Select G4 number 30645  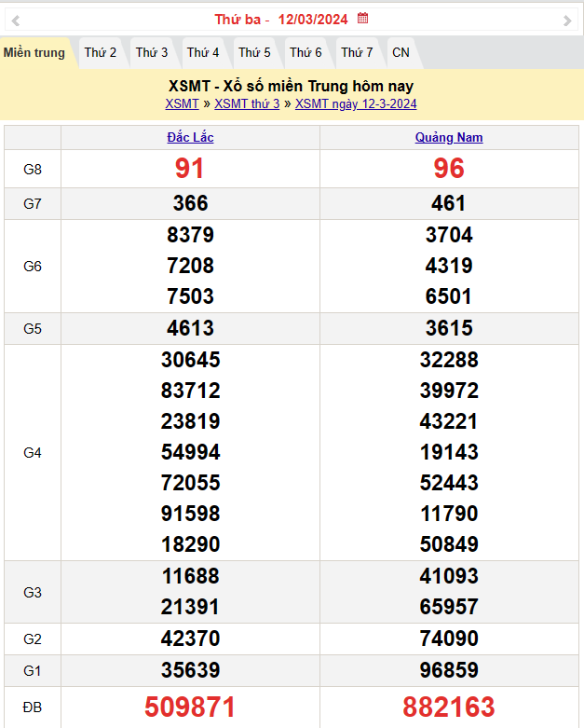pyautogui.click(x=190, y=360)
